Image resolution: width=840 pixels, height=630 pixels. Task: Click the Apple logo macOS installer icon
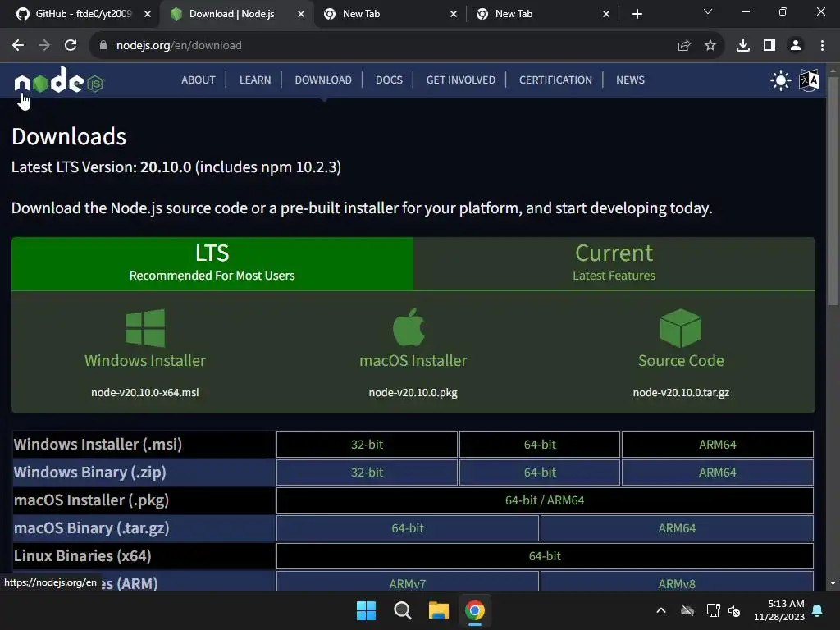pyautogui.click(x=409, y=326)
